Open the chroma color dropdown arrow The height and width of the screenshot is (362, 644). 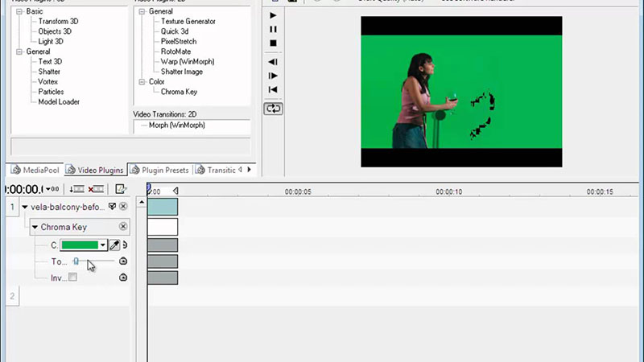pos(103,245)
